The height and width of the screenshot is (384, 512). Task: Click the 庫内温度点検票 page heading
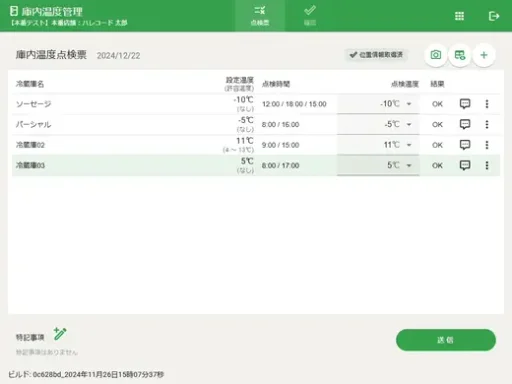coord(51,55)
